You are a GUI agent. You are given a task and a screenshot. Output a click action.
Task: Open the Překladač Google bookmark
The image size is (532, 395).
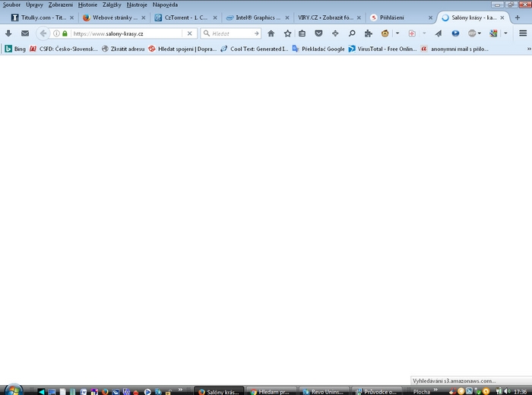[x=318, y=49]
